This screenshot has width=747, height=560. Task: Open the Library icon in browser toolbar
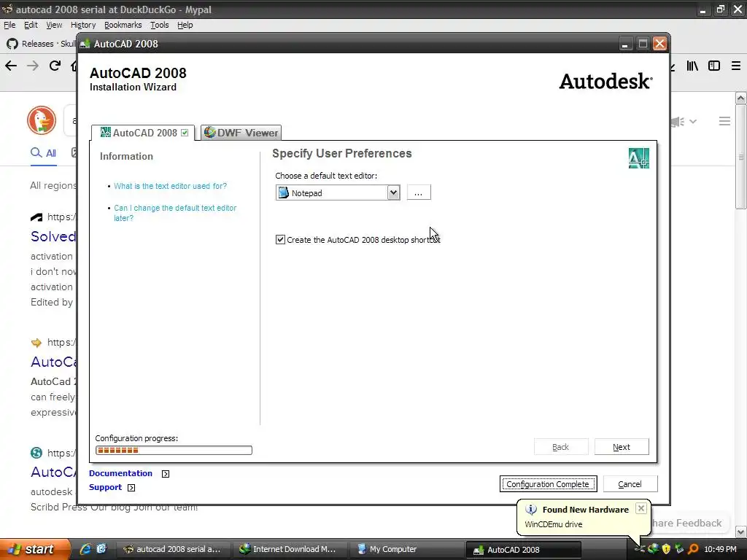pos(692,66)
